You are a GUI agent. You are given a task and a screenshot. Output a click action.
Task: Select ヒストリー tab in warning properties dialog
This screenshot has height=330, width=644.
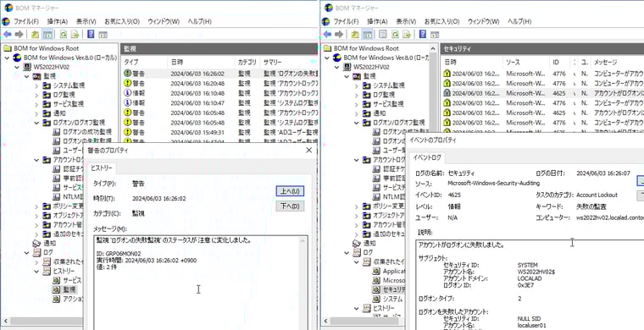102,168
